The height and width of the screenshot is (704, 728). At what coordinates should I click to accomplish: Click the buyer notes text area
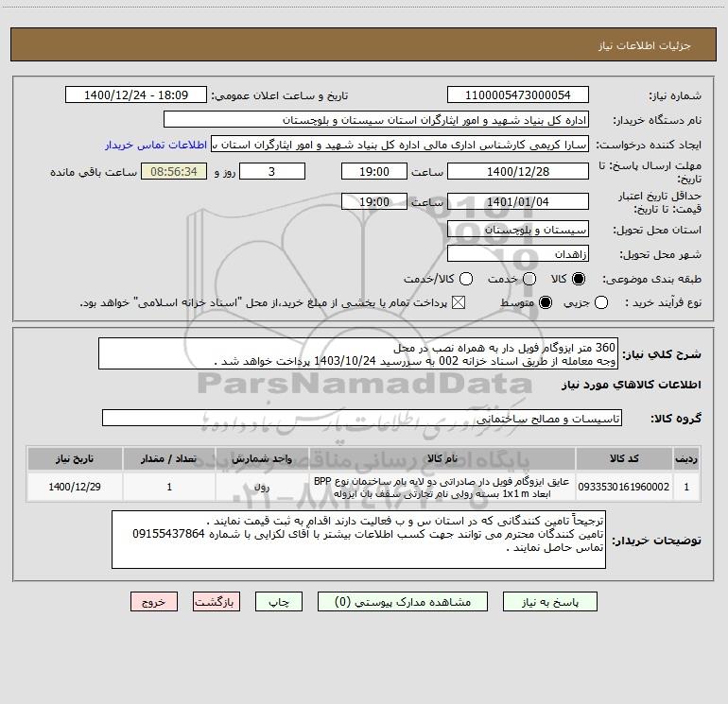coord(358,540)
